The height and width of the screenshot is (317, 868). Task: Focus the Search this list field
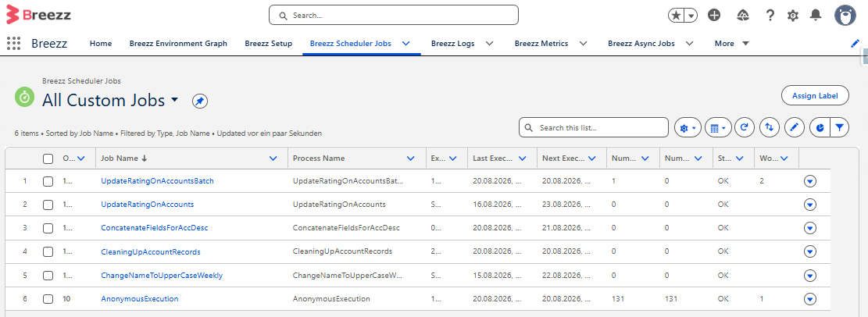click(x=594, y=127)
